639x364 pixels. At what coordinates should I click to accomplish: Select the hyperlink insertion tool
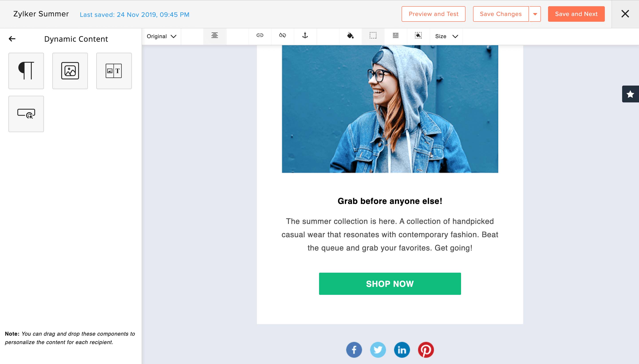[x=259, y=36]
